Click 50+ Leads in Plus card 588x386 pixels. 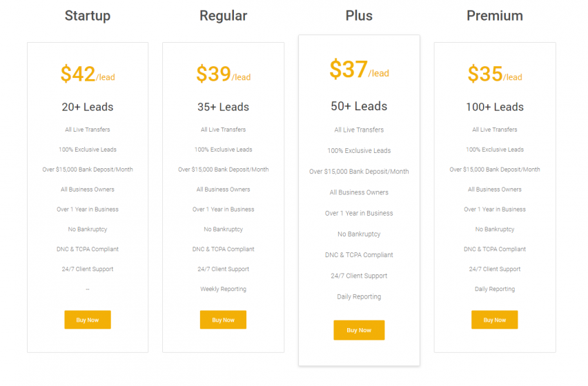[359, 106]
